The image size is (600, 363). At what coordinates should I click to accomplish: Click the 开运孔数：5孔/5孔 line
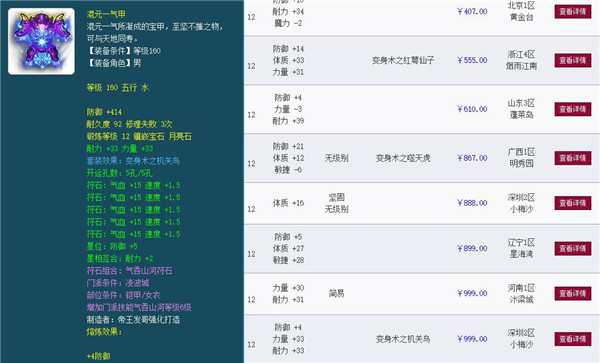pos(119,173)
